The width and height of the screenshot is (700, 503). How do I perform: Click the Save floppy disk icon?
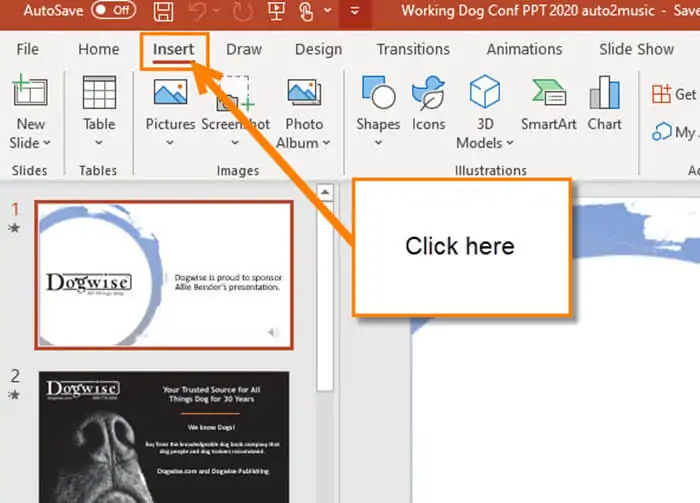click(163, 11)
